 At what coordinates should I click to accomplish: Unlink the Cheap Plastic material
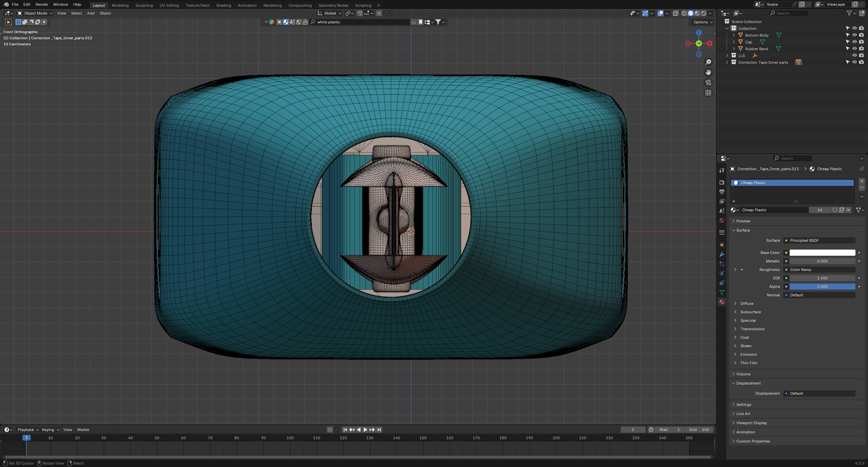pos(848,210)
